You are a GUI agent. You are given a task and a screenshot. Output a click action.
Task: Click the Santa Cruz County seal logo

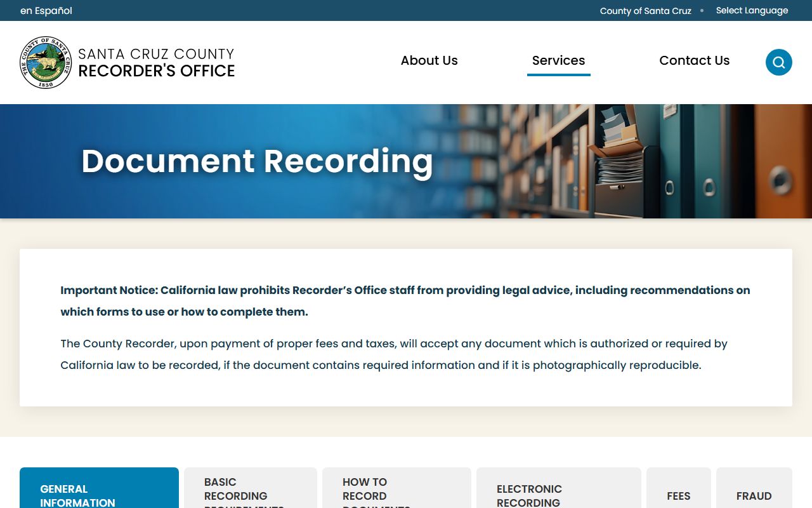[46, 62]
